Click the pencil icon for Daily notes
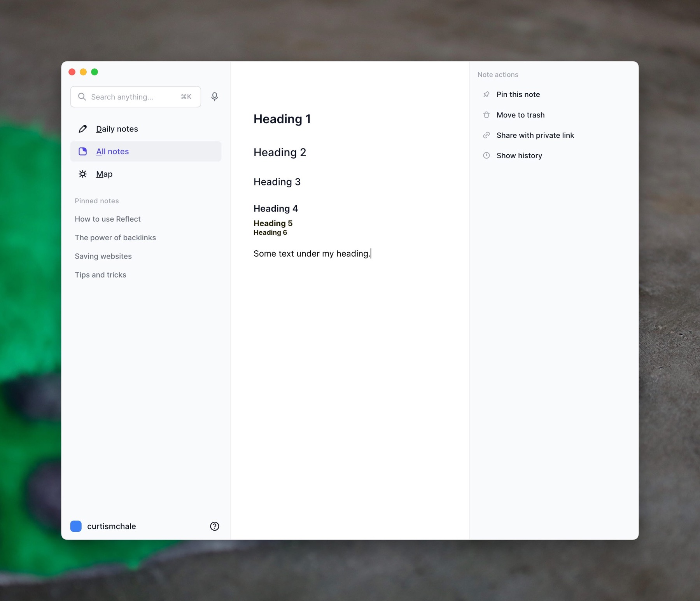 click(82, 129)
